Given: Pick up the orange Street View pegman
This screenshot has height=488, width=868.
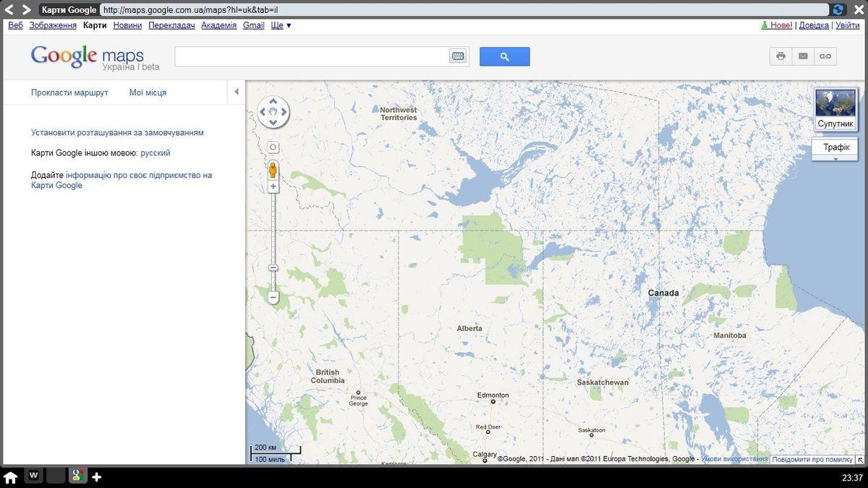Looking at the screenshot, I should tap(273, 171).
